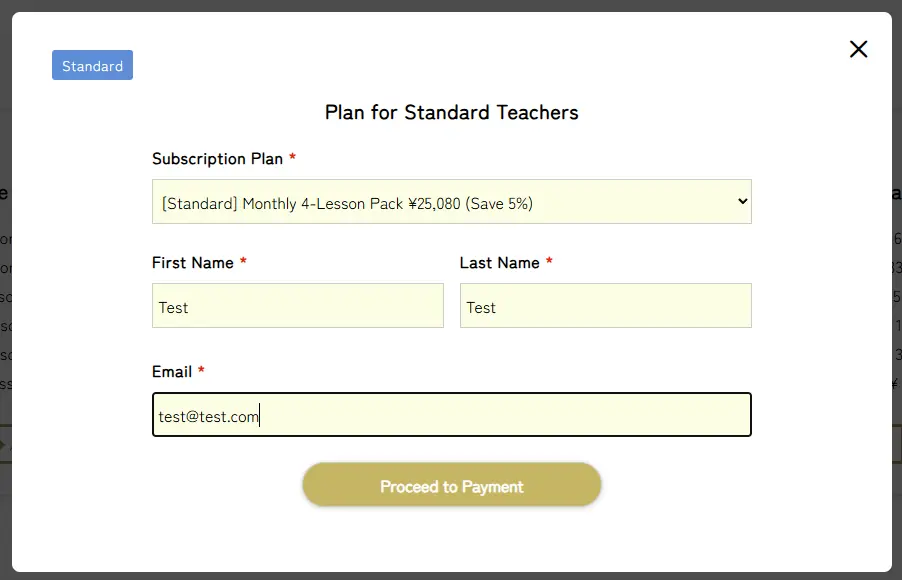The image size is (902, 580).
Task: Click the red asterisk beside First Name
Action: coord(243,261)
